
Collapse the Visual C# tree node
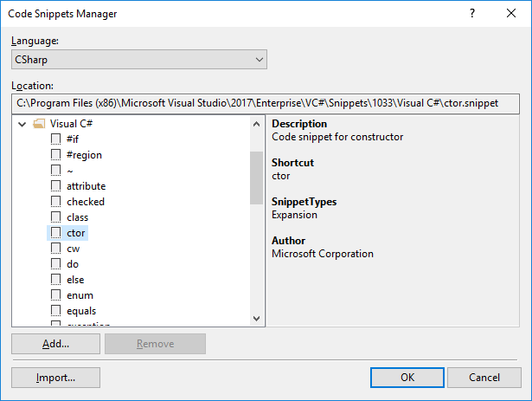(x=22, y=124)
